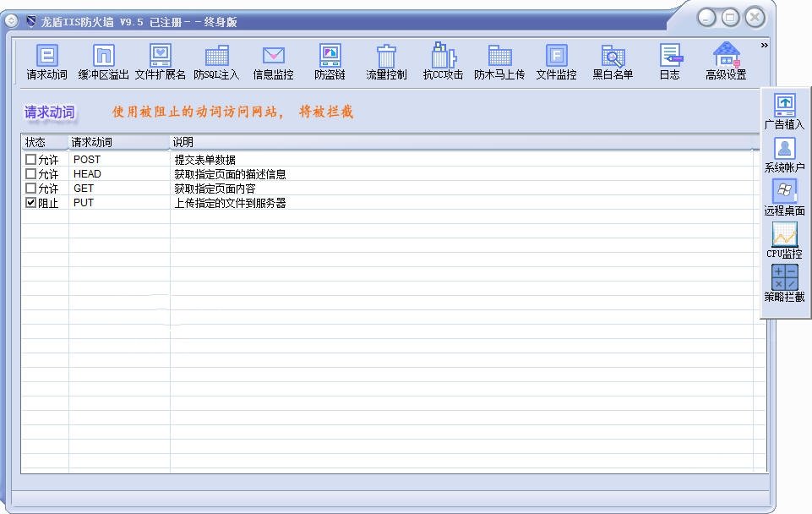
Task: Toggle the HEAD verb checkbox
Action: point(30,173)
